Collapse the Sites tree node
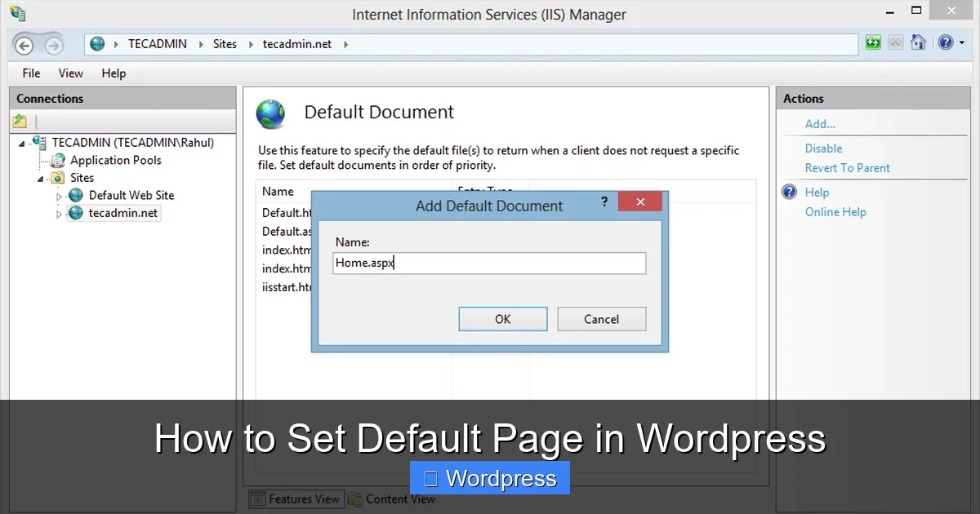Viewport: 980px width, 514px height. 40,179
